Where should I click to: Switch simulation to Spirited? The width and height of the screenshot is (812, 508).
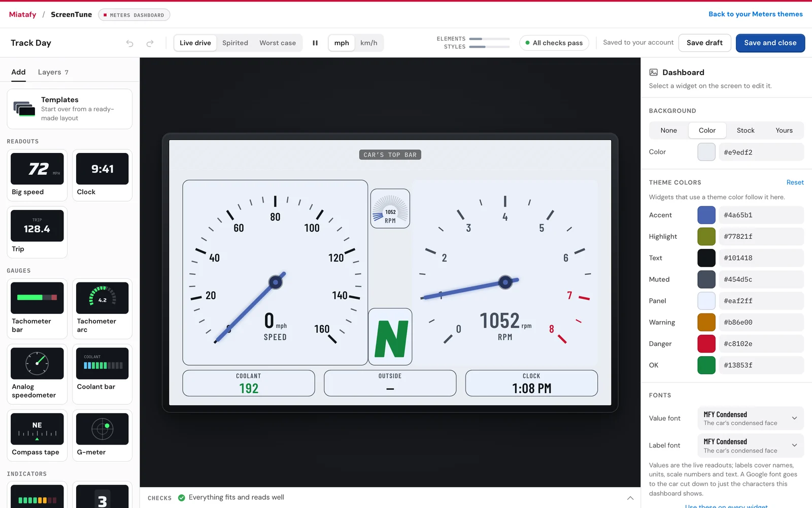[235, 43]
